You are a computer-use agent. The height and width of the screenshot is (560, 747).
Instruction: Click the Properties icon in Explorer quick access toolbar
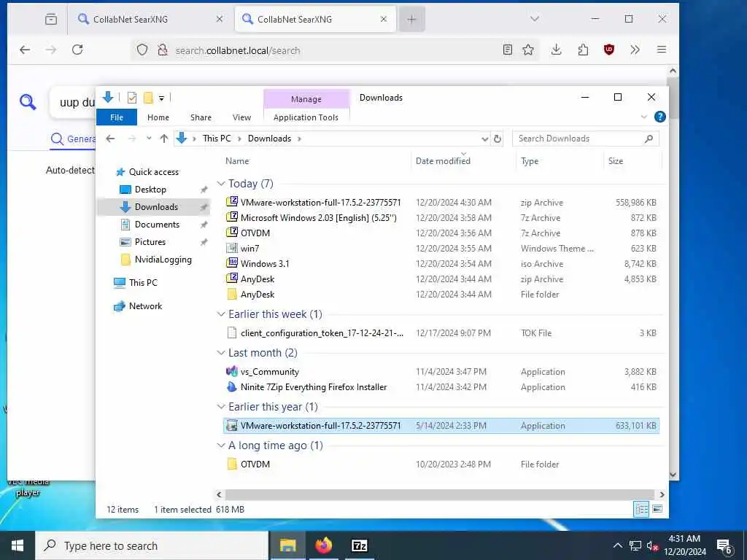[x=132, y=98]
